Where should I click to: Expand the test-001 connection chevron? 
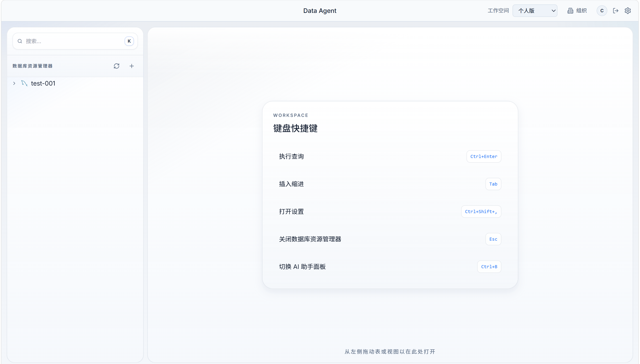(14, 83)
